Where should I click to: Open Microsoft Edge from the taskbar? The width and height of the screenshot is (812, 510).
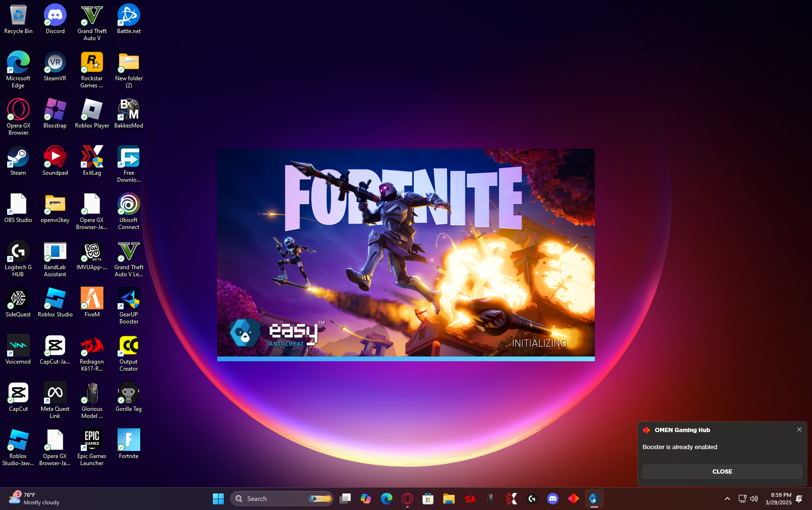point(387,499)
